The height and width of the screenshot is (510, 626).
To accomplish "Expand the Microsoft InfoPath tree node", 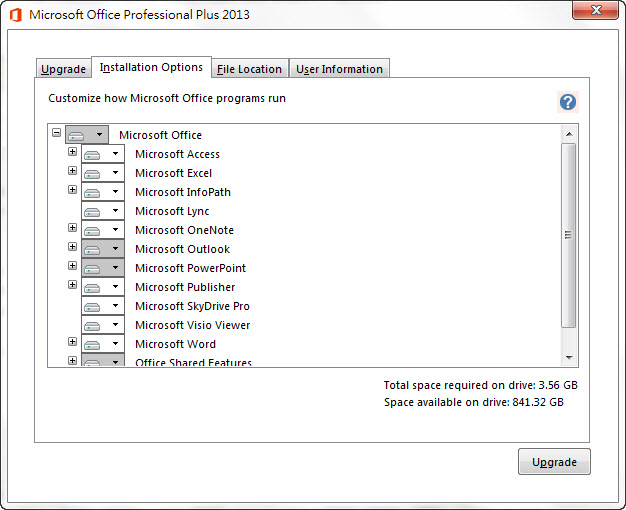I will [72, 189].
